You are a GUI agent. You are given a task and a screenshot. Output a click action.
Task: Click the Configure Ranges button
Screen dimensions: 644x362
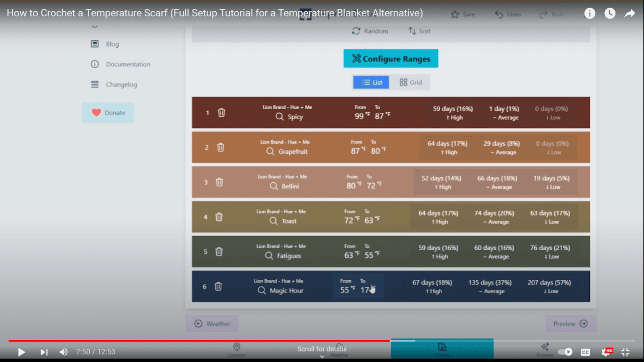(x=391, y=59)
